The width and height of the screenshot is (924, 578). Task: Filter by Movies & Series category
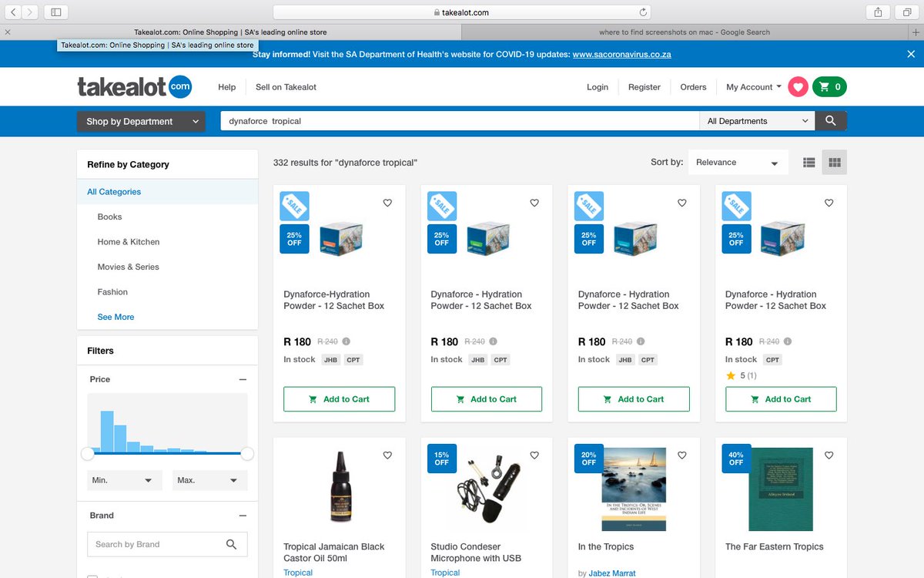(129, 267)
